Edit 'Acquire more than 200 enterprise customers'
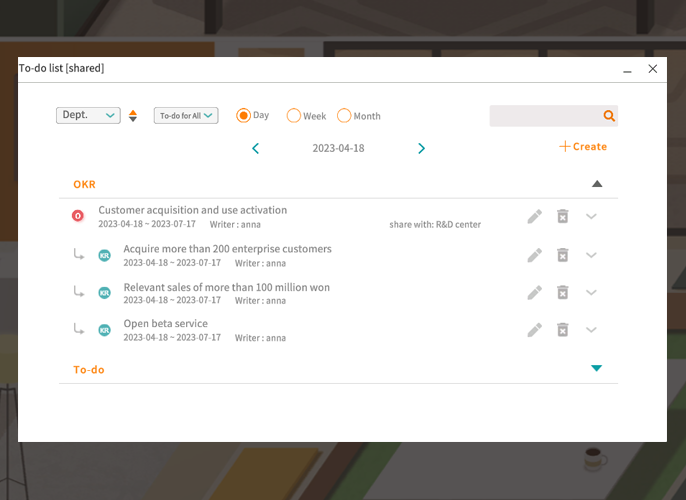The height and width of the screenshot is (500, 686). click(534, 255)
